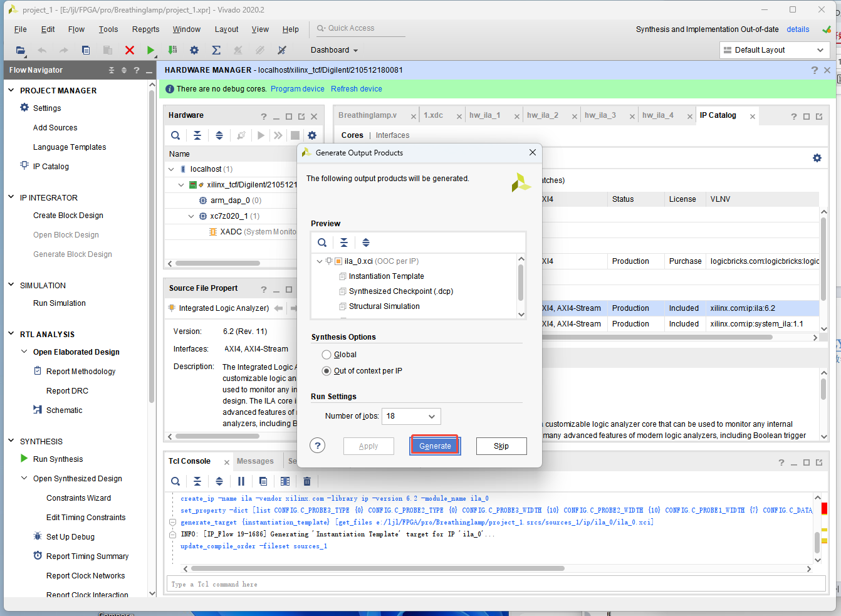
Task: Open Interfaces view in IP Catalog
Action: [x=392, y=135]
